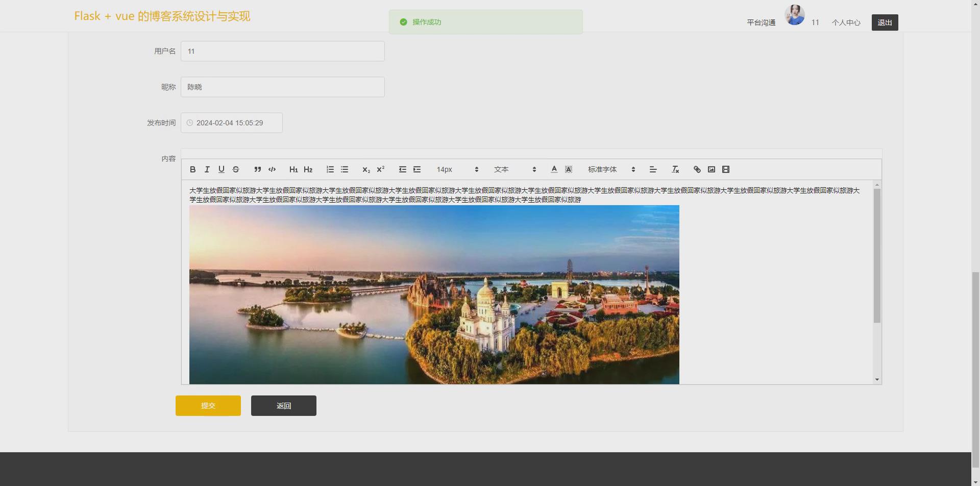This screenshot has width=980, height=486.
Task: Insert an image into the editor
Action: 712,169
